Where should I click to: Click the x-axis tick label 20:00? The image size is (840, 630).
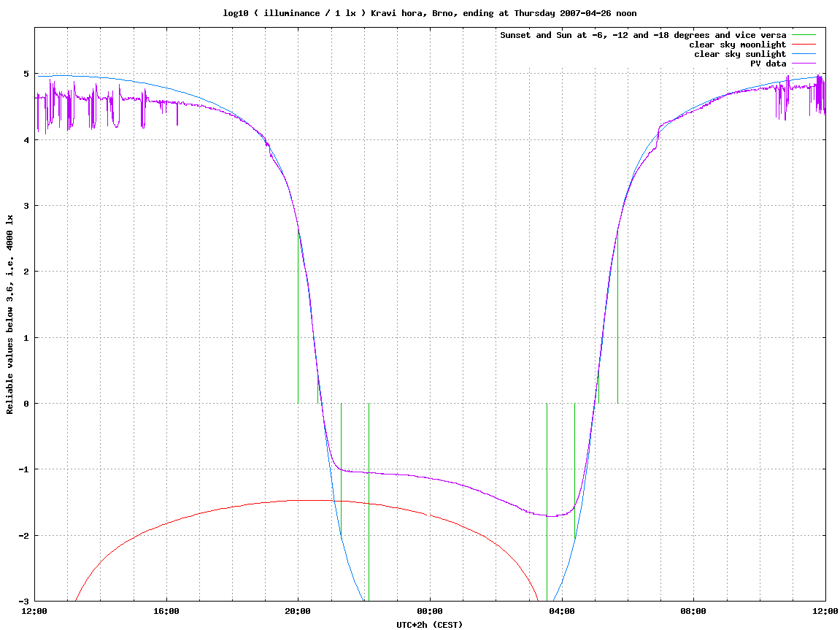298,611
